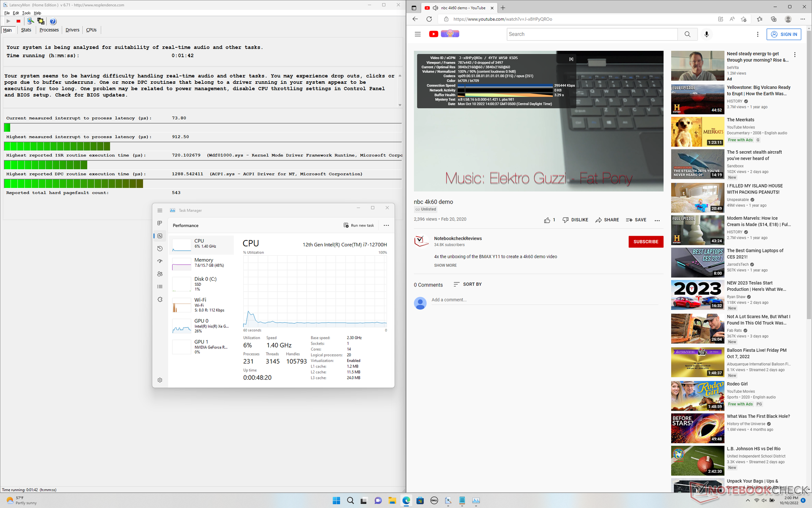The width and height of the screenshot is (812, 508).
Task: Click the blue Help icon in LatencyMon toolbar
Action: [53, 21]
